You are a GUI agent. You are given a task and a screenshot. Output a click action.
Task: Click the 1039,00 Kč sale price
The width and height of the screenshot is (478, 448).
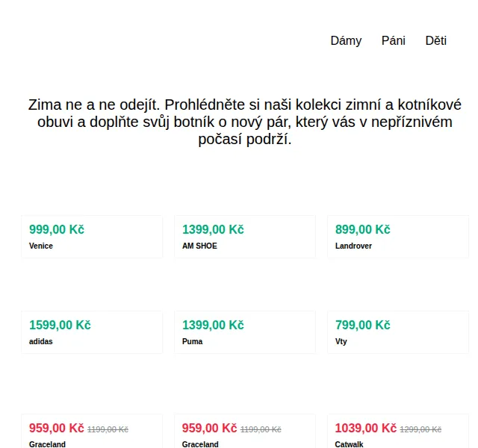[x=366, y=428]
